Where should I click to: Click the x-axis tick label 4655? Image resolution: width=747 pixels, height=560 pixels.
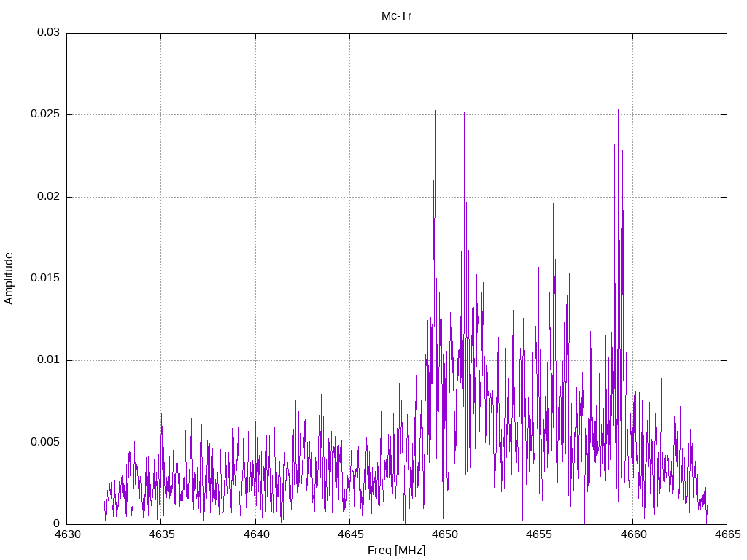coord(539,534)
